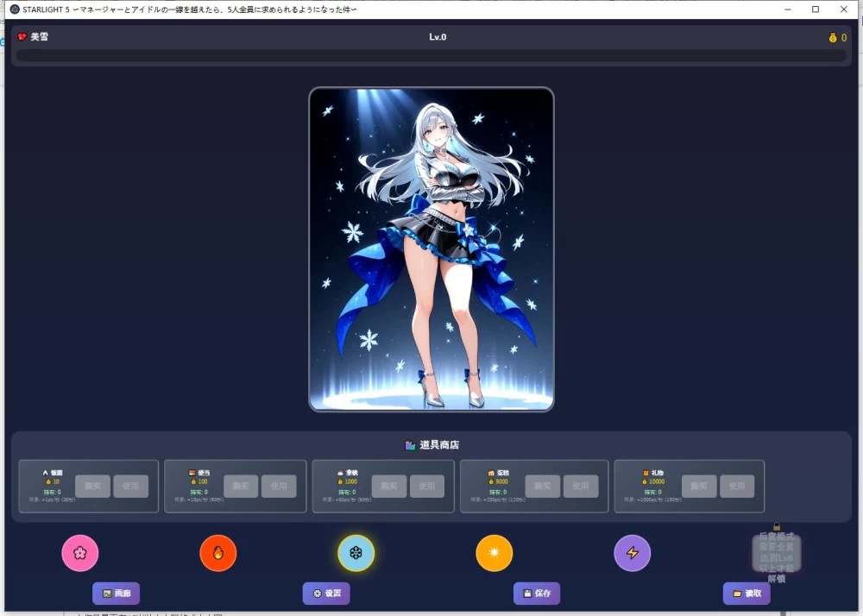The height and width of the screenshot is (616, 863).
Task: Click the affection progress bar
Action: pyautogui.click(x=431, y=55)
